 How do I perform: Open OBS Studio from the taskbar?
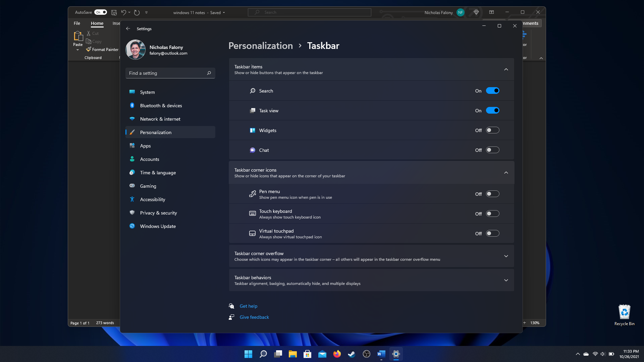[366, 354]
